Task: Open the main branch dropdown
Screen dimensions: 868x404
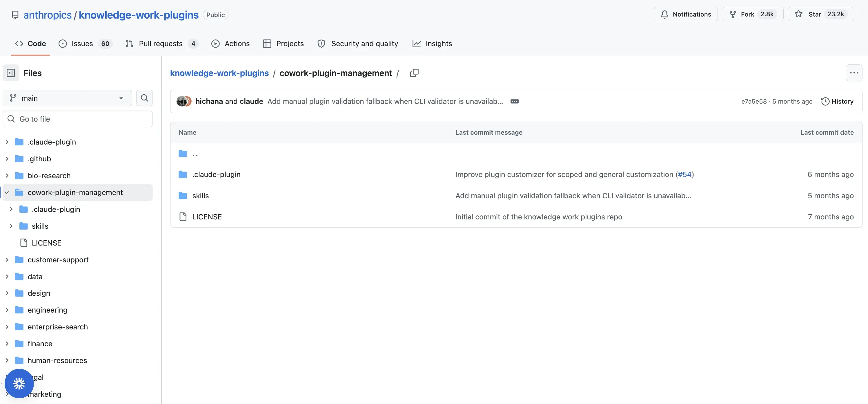Action: coord(67,98)
